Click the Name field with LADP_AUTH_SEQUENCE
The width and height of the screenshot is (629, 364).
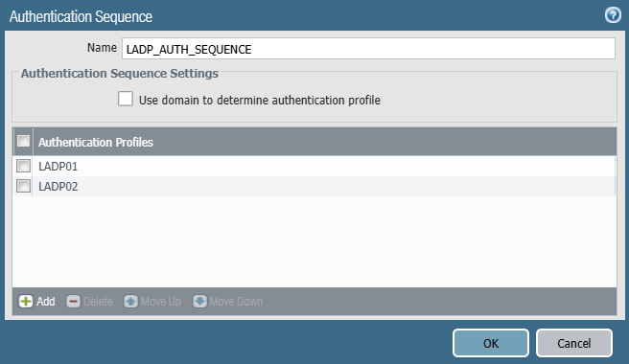(368, 49)
